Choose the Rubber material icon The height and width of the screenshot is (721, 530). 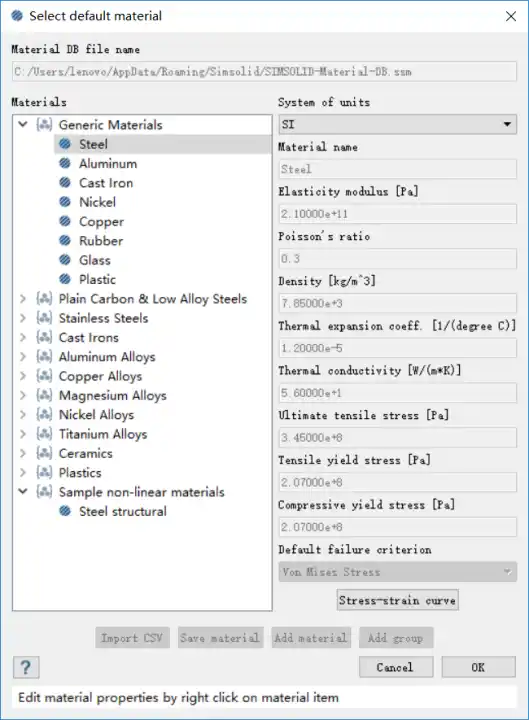[65, 240]
